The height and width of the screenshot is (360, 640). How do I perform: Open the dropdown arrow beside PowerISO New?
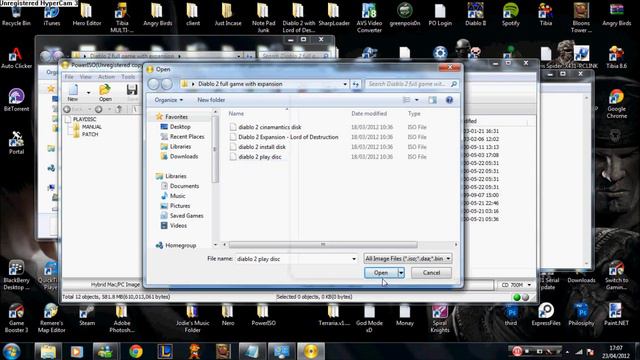point(88,93)
